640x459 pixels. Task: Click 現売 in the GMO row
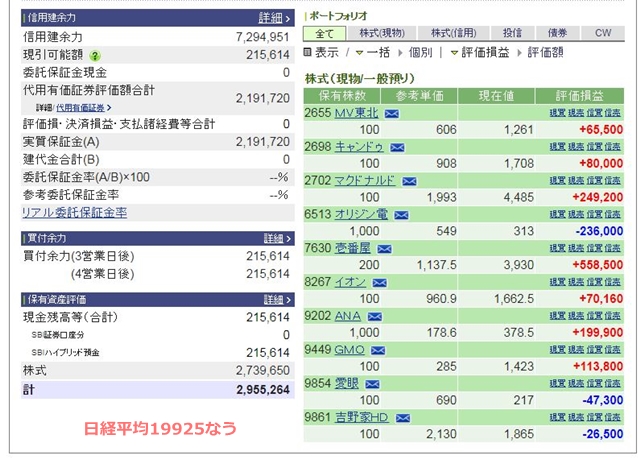click(x=576, y=350)
